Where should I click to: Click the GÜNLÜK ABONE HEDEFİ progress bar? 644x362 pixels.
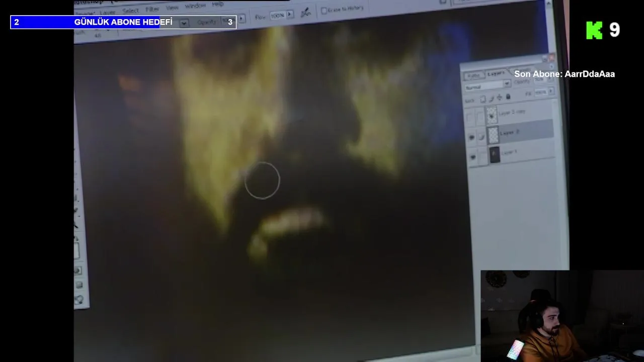point(123,22)
